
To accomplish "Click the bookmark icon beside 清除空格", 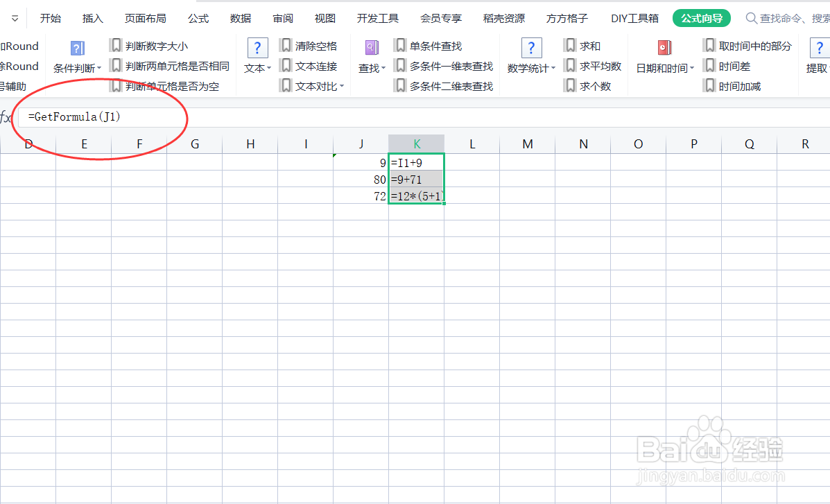I will [286, 46].
